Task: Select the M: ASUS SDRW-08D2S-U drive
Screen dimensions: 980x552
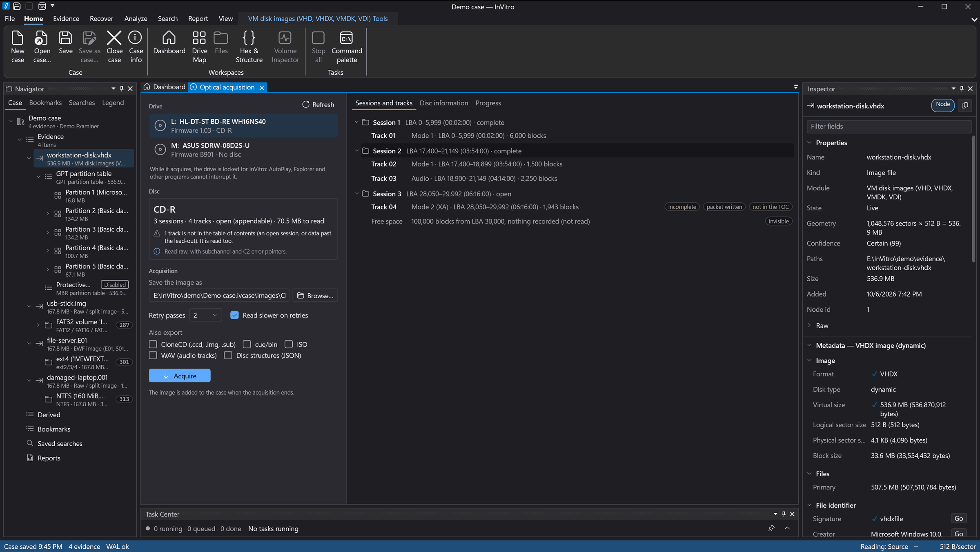Action: point(243,150)
